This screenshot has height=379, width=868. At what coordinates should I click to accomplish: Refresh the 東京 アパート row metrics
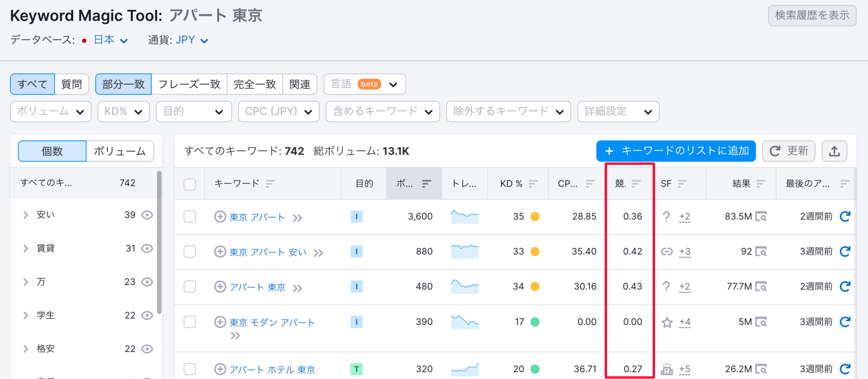(x=845, y=216)
